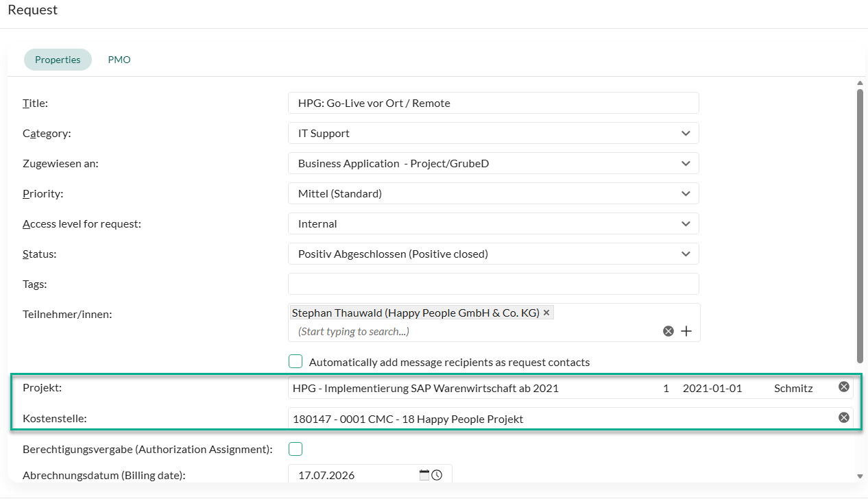868x499 pixels.
Task: Click the Kostenstelle field value
Action: point(408,419)
